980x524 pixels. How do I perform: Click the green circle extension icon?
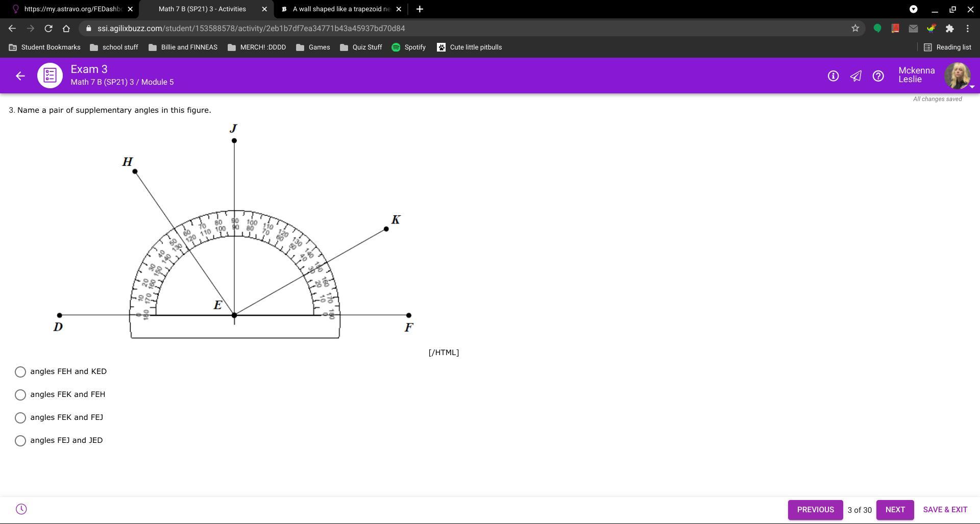click(877, 29)
